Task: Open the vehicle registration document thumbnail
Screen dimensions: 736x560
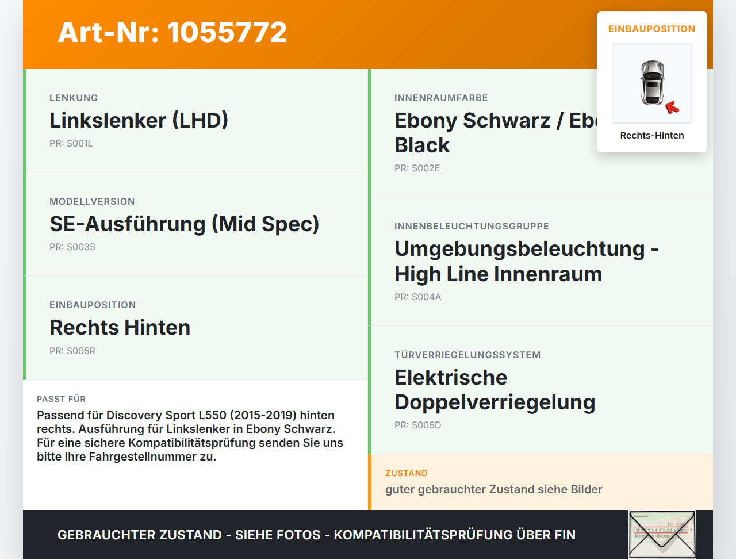Action: (662, 535)
